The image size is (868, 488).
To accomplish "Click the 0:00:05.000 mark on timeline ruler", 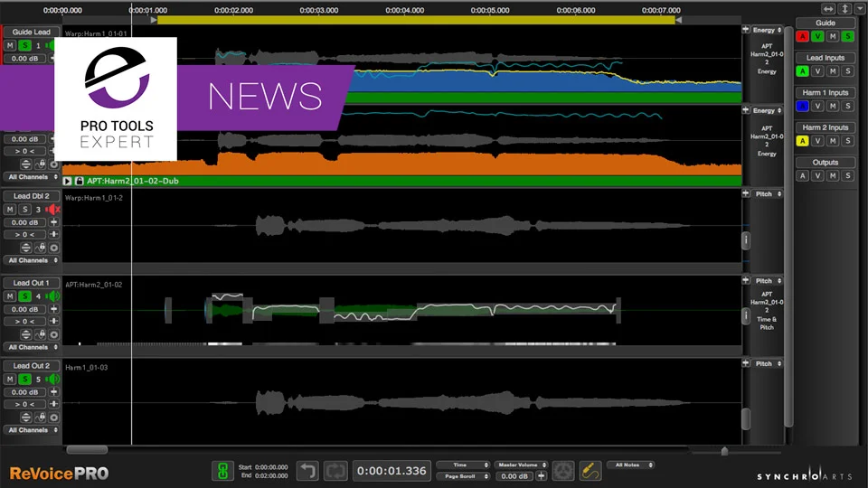I will (x=490, y=10).
